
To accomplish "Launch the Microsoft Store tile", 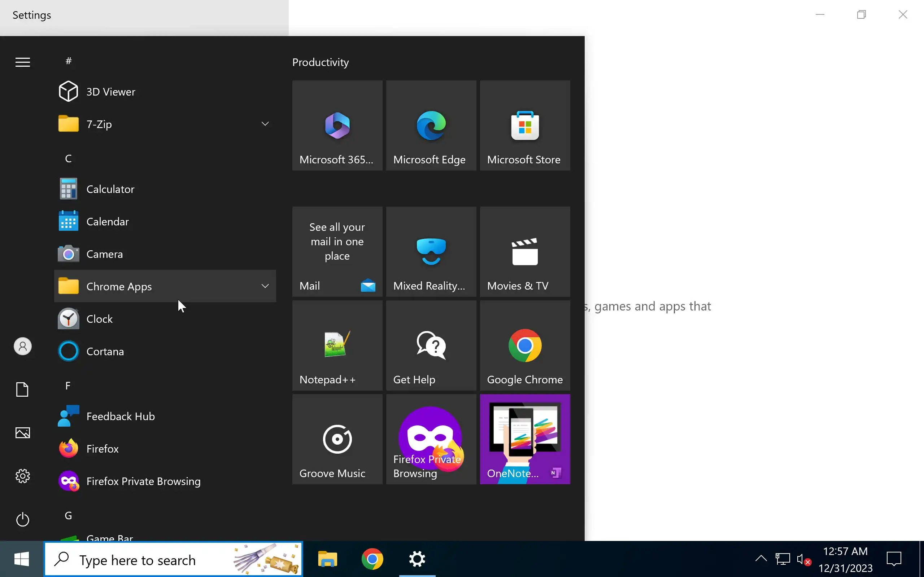I will (524, 125).
